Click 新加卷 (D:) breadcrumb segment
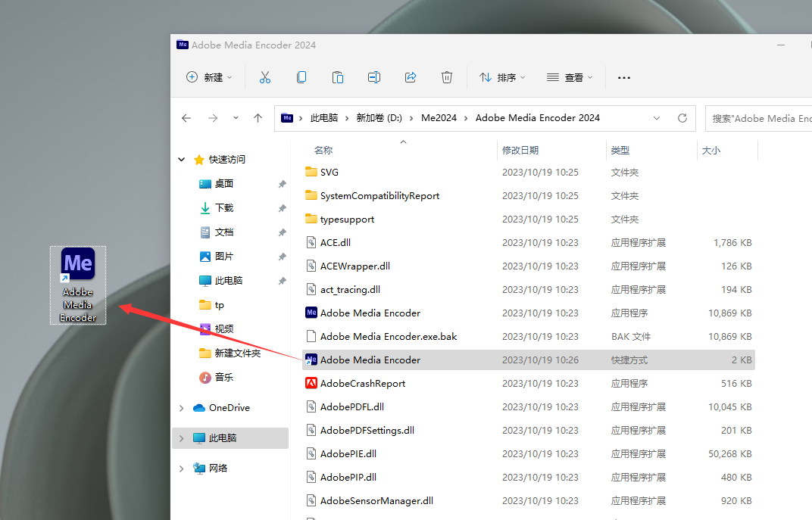Viewport: 812px width, 520px height. pyautogui.click(x=379, y=118)
